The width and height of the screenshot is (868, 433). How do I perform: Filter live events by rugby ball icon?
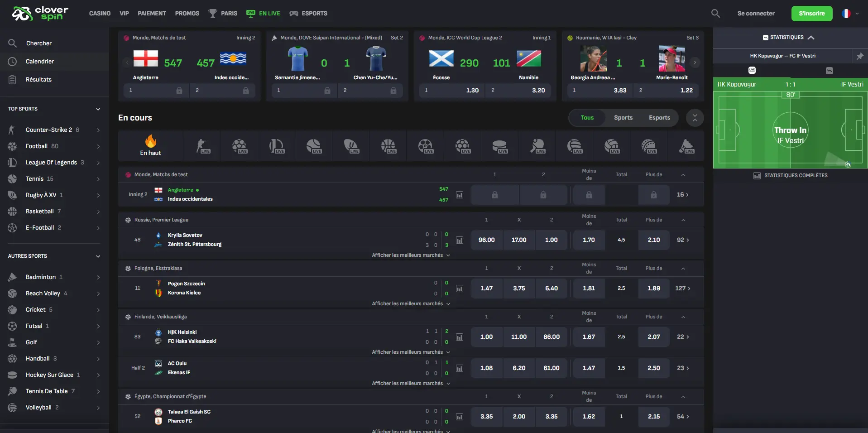(x=351, y=146)
